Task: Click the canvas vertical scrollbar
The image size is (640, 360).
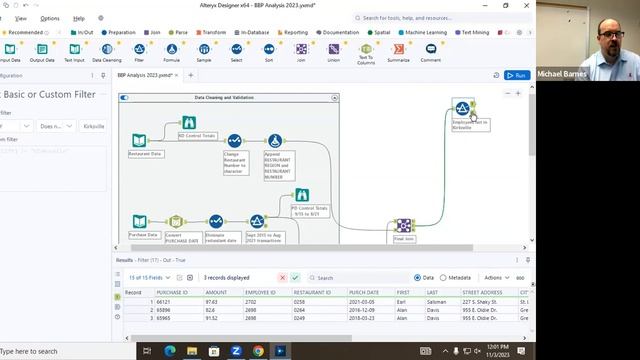Action: (x=531, y=125)
